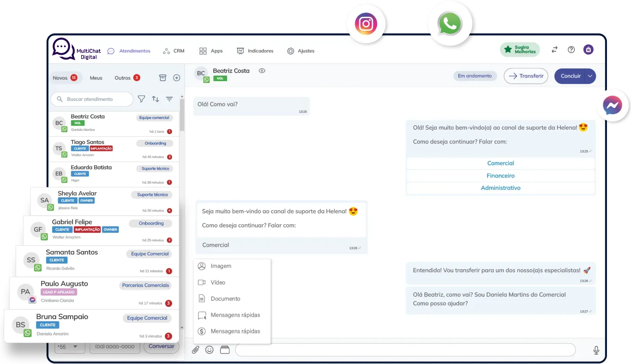Click the BC avatar in chat header
Screen dimensions: 631x364
pyautogui.click(x=201, y=74)
